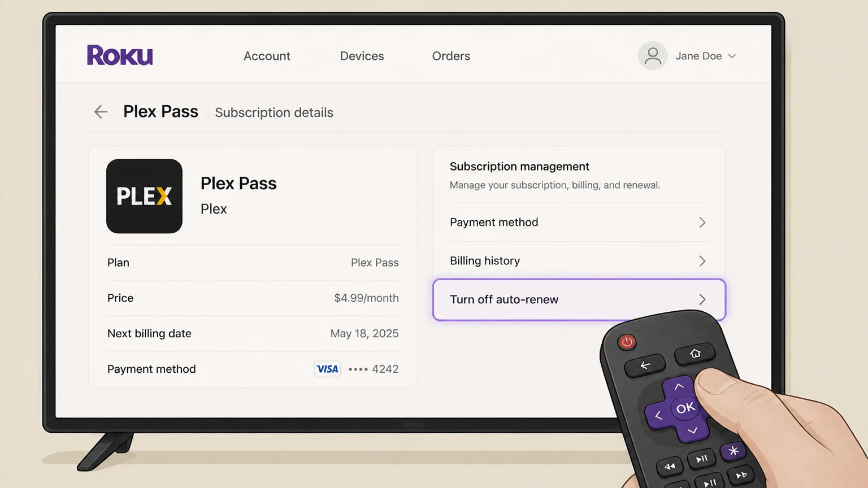Tap the remote's back arrow button
The image size is (868, 488).
tap(645, 365)
